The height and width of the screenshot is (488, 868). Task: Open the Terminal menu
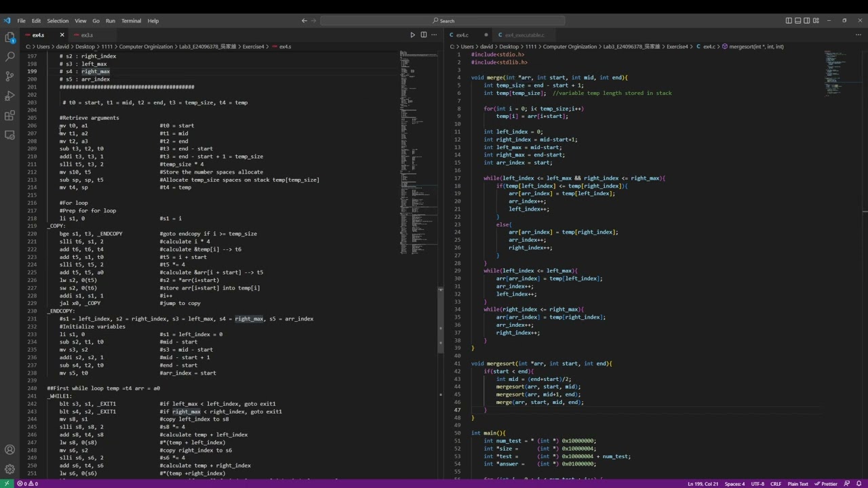point(132,21)
